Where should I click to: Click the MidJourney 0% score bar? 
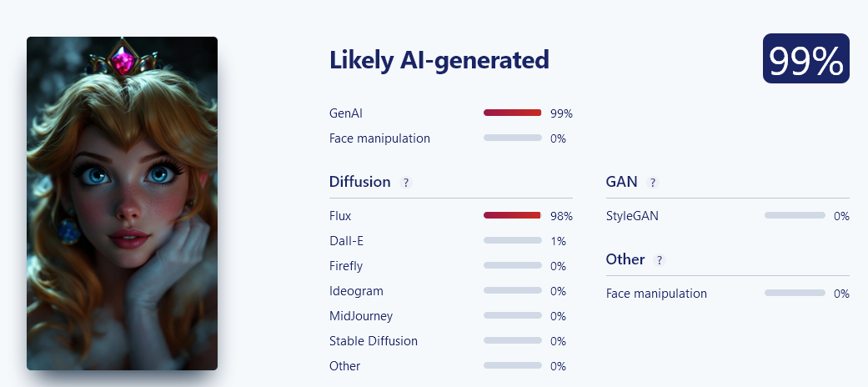coord(513,315)
